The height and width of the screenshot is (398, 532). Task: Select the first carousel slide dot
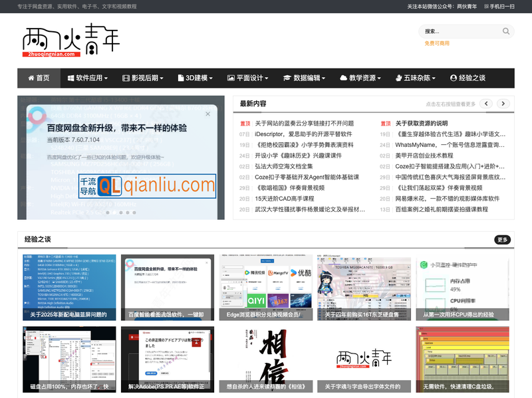point(107,213)
